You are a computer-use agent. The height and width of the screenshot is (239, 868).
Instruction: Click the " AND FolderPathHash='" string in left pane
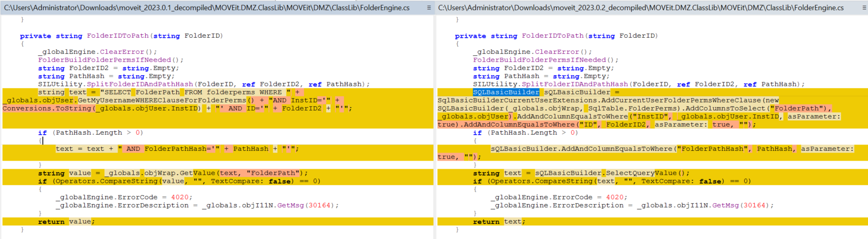(x=169, y=149)
